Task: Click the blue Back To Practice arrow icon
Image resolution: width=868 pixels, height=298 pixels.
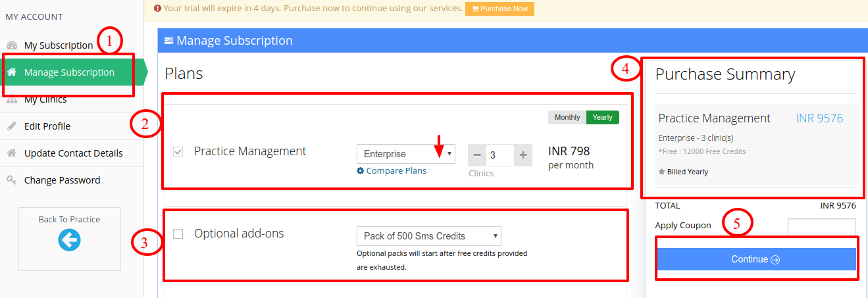Action: click(x=69, y=241)
